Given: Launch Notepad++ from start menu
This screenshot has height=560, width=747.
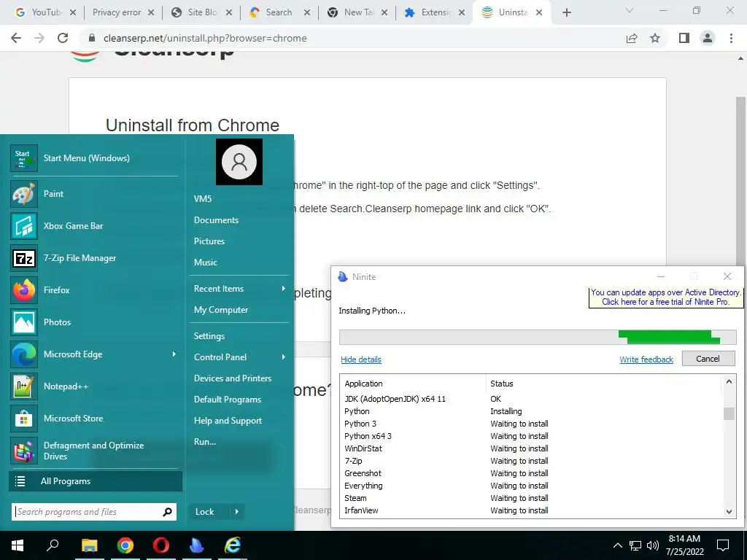Looking at the screenshot, I should tap(93, 386).
